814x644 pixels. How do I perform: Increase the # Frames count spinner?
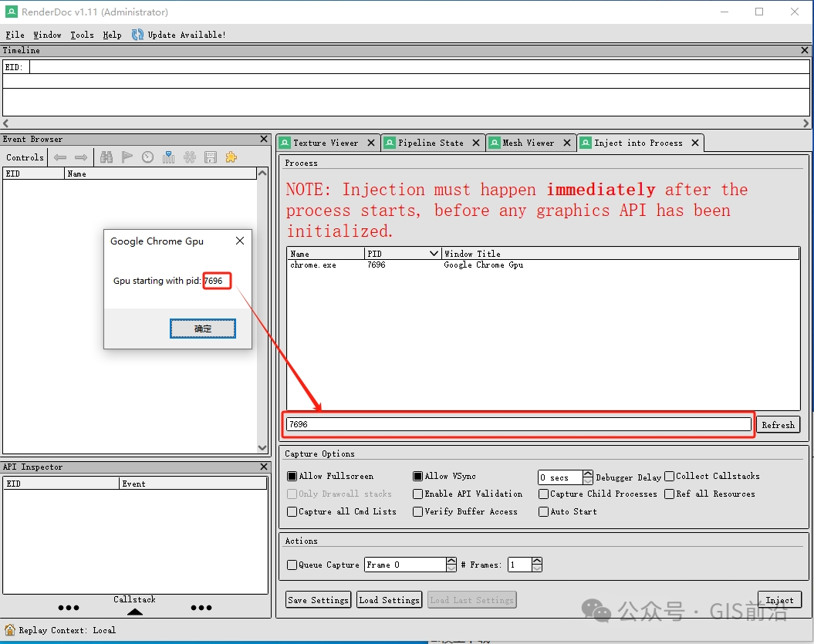coord(537,561)
